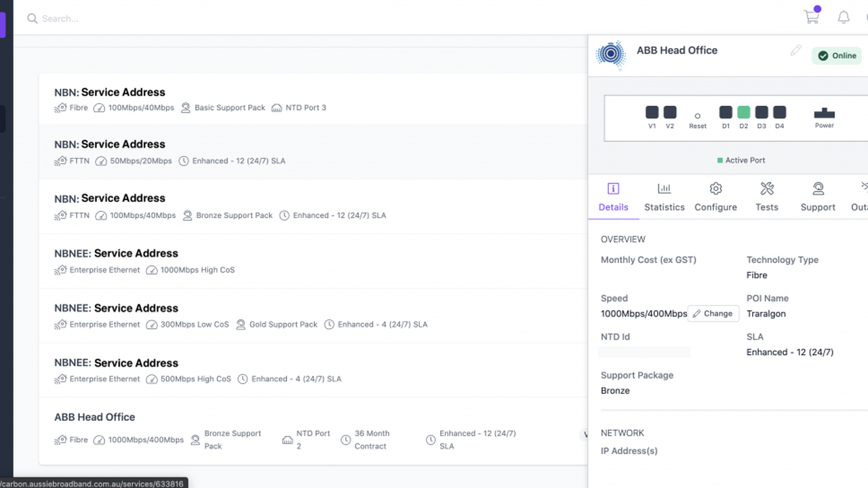Click Enhanced - 4 (24/7) SLA on 300Mbps row
The width and height of the screenshot is (868, 488).
pos(383,325)
